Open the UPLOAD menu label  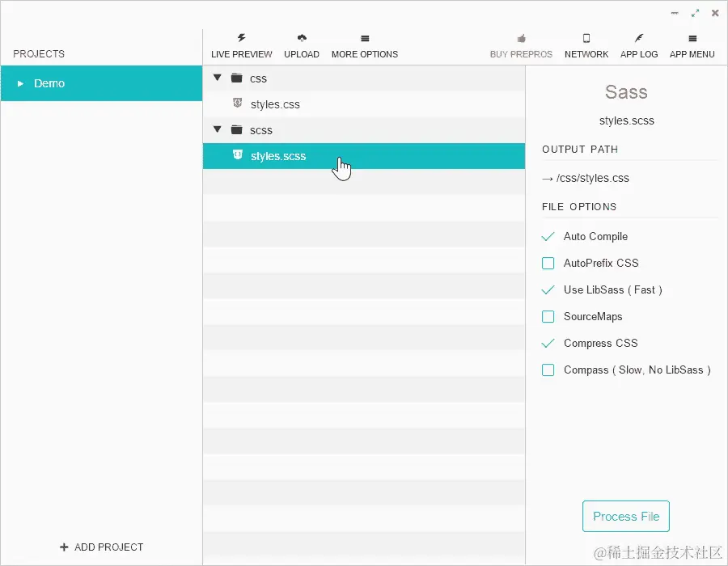pyautogui.click(x=302, y=54)
